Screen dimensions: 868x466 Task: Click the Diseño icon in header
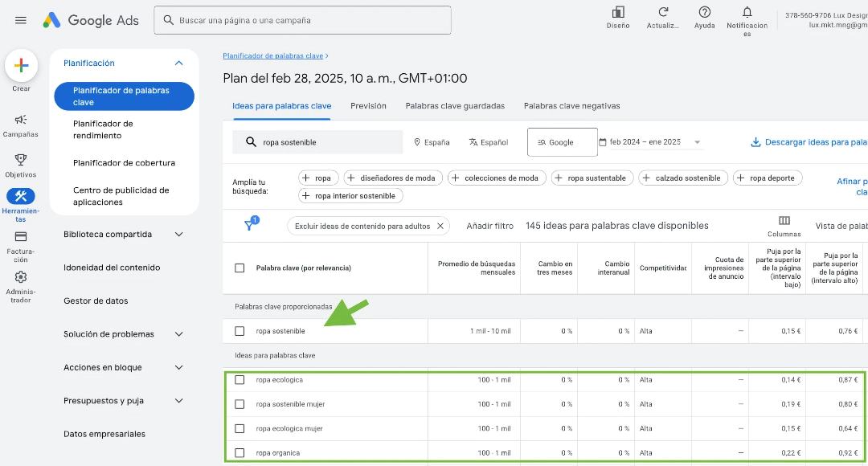point(618,12)
